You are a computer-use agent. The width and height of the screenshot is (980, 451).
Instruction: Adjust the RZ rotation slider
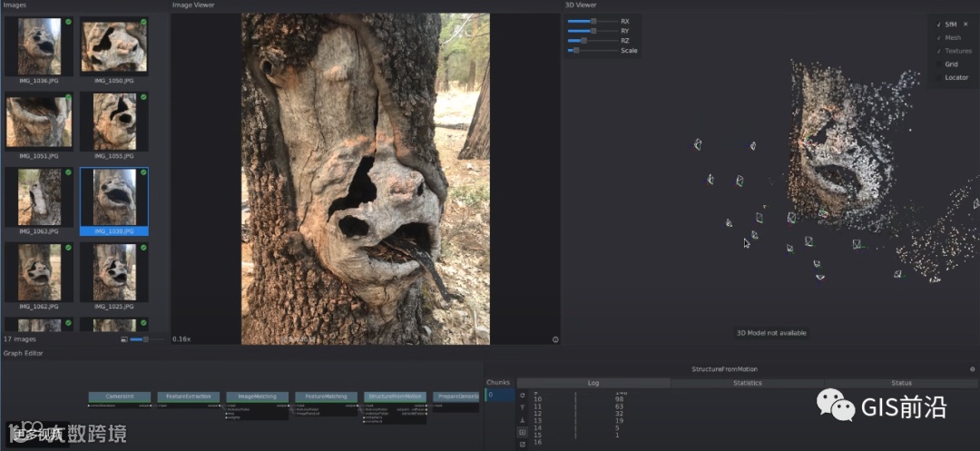pos(592,41)
